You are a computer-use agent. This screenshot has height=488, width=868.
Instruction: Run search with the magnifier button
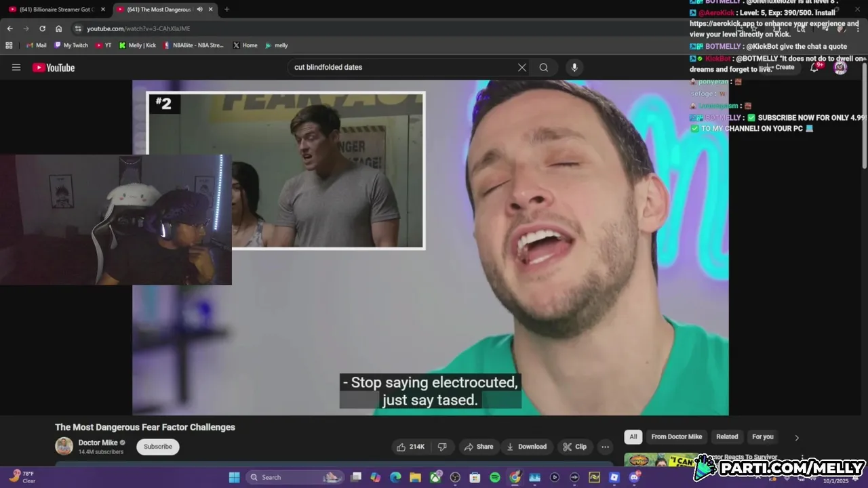(x=544, y=67)
